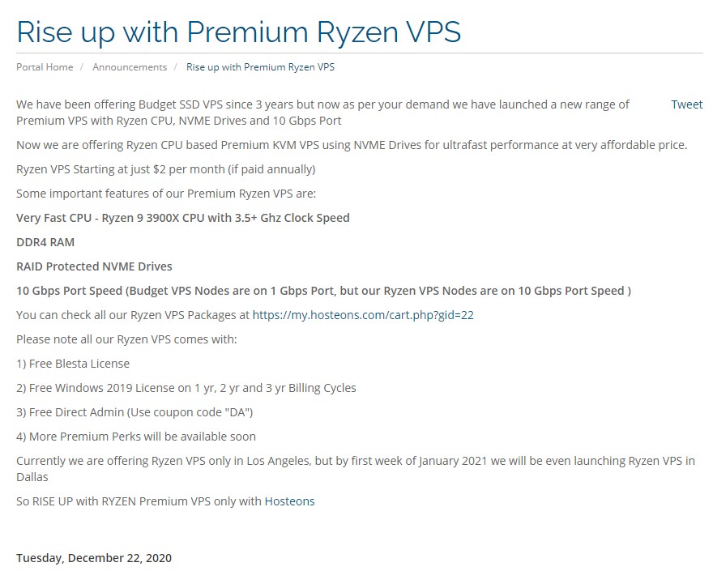The width and height of the screenshot is (713, 588).
Task: Click the RAID Protected NVME Drives line
Action: tap(94, 266)
